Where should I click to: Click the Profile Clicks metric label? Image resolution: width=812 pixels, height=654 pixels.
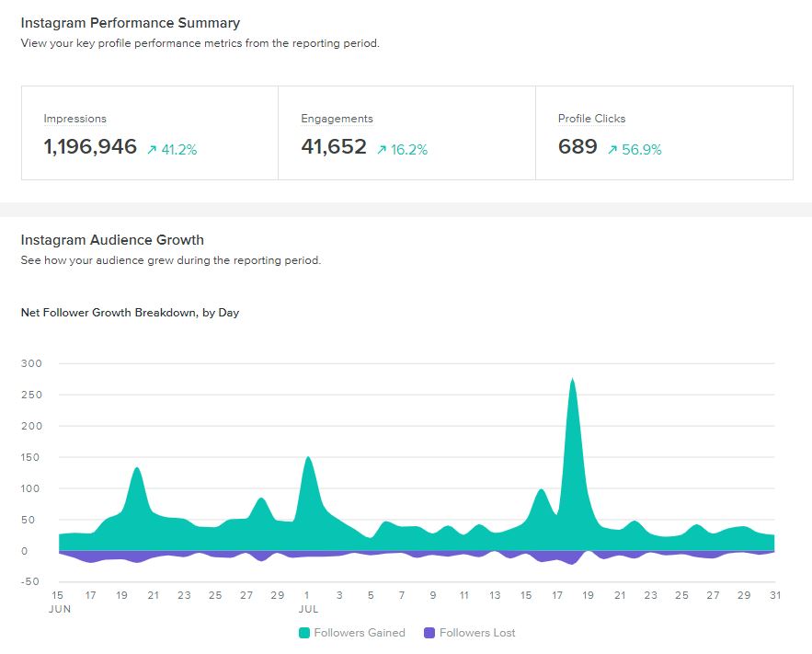click(x=591, y=119)
